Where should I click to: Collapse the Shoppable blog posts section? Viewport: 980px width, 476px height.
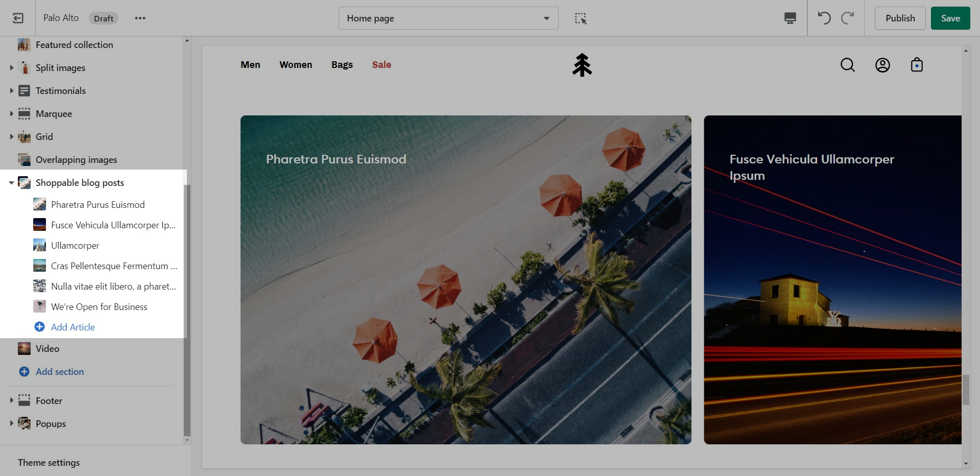(11, 183)
